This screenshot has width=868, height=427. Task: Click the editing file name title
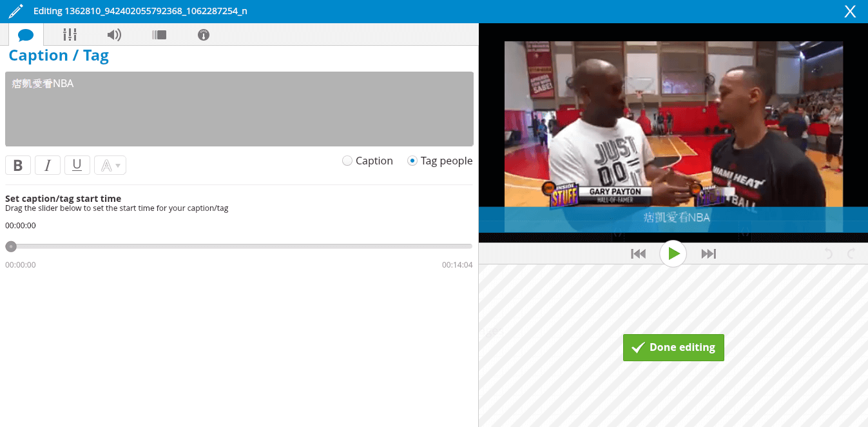point(140,11)
